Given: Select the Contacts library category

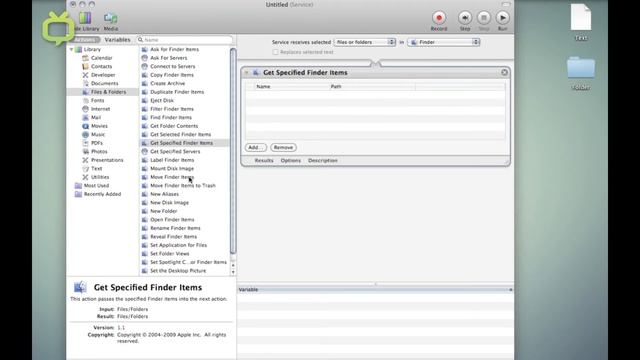Looking at the screenshot, I should click(101, 67).
